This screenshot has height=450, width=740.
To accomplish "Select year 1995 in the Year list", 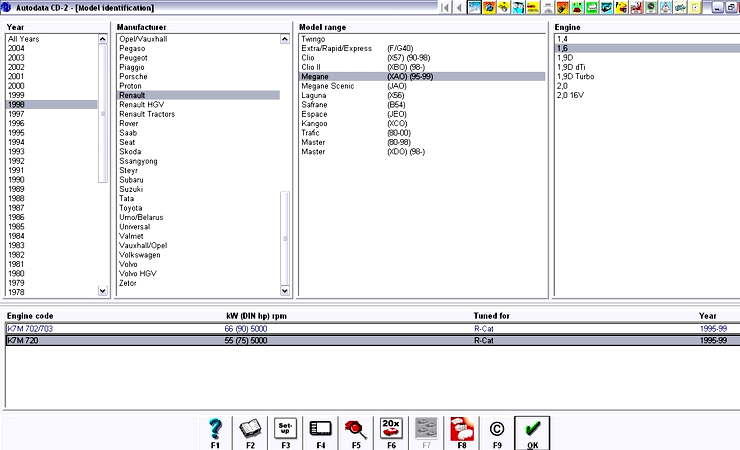I will (x=51, y=133).
